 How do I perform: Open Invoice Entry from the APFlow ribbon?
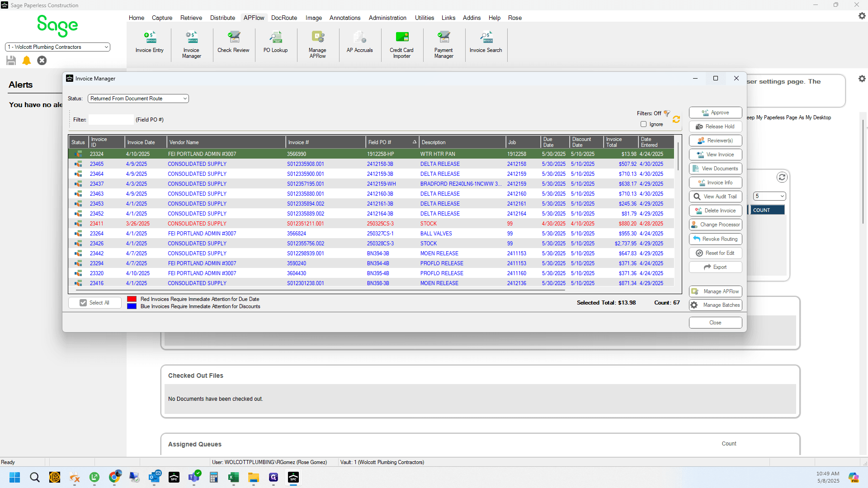(150, 43)
